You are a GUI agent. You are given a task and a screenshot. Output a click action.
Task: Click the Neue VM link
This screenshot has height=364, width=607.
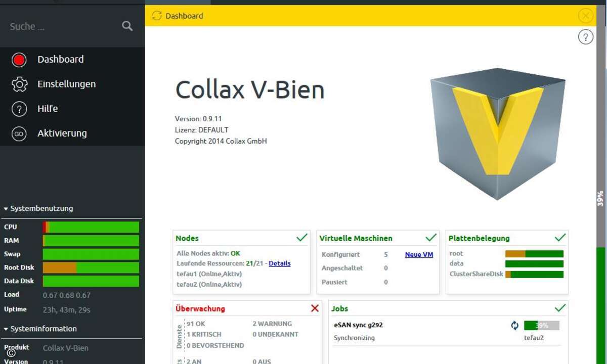click(x=419, y=254)
